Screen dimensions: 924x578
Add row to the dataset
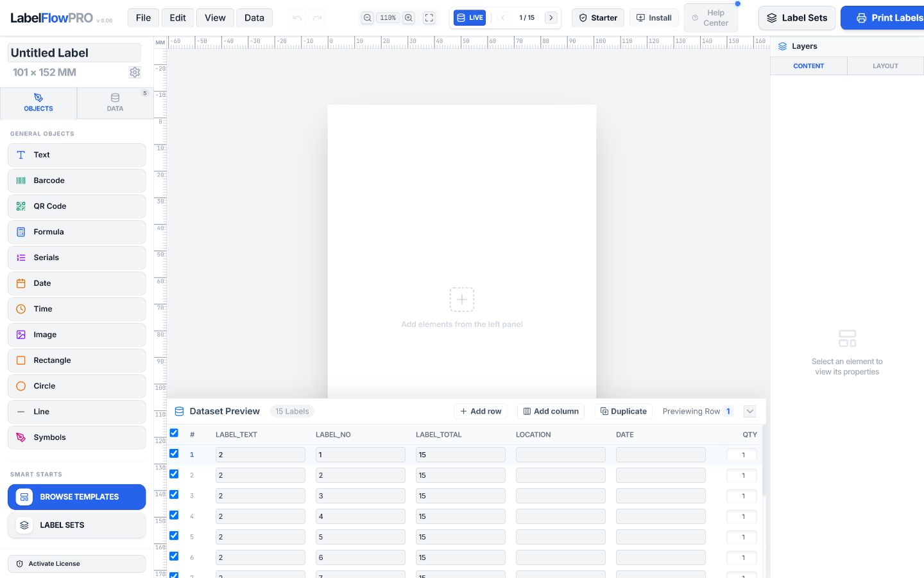[x=481, y=412]
